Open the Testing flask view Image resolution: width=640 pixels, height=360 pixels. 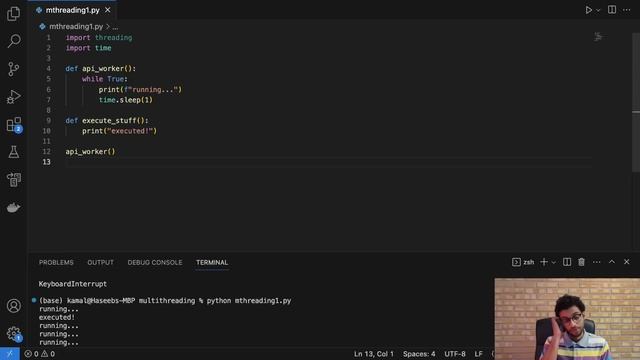click(x=13, y=152)
